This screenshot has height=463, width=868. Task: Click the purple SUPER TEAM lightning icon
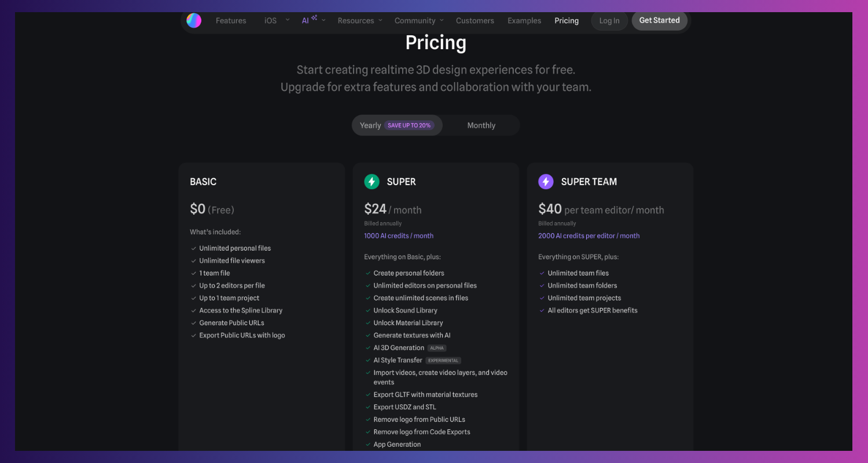coord(546,182)
